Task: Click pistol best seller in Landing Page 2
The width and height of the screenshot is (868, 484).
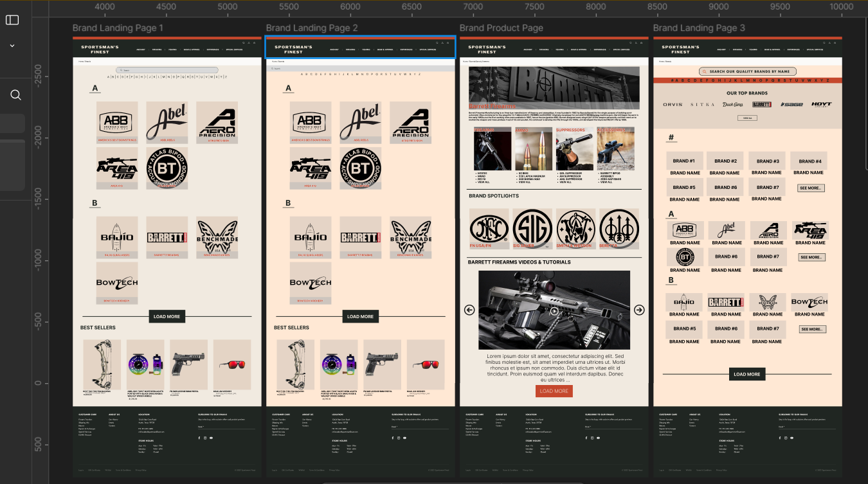Action: (x=383, y=364)
